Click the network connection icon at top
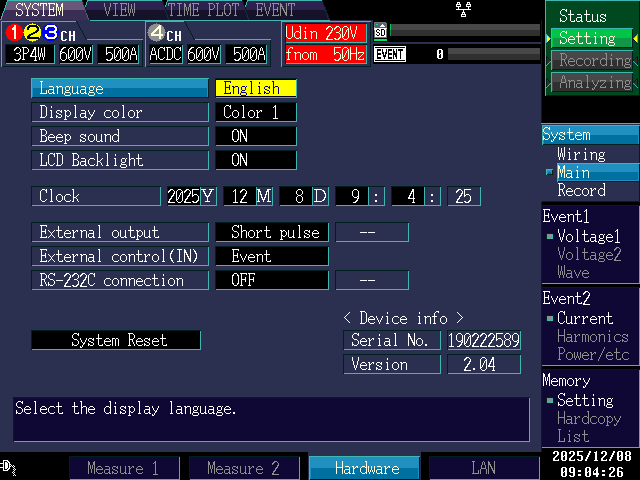640x480 pixels. 463,9
